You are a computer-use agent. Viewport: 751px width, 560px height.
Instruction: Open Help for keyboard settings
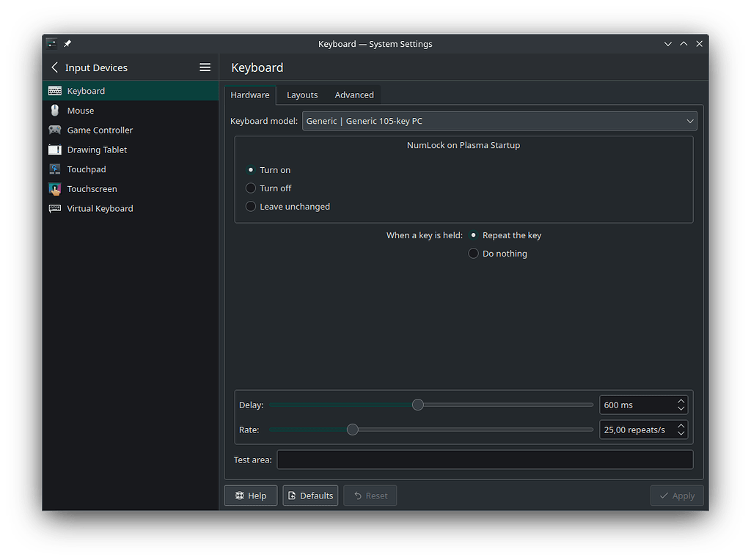tap(251, 495)
